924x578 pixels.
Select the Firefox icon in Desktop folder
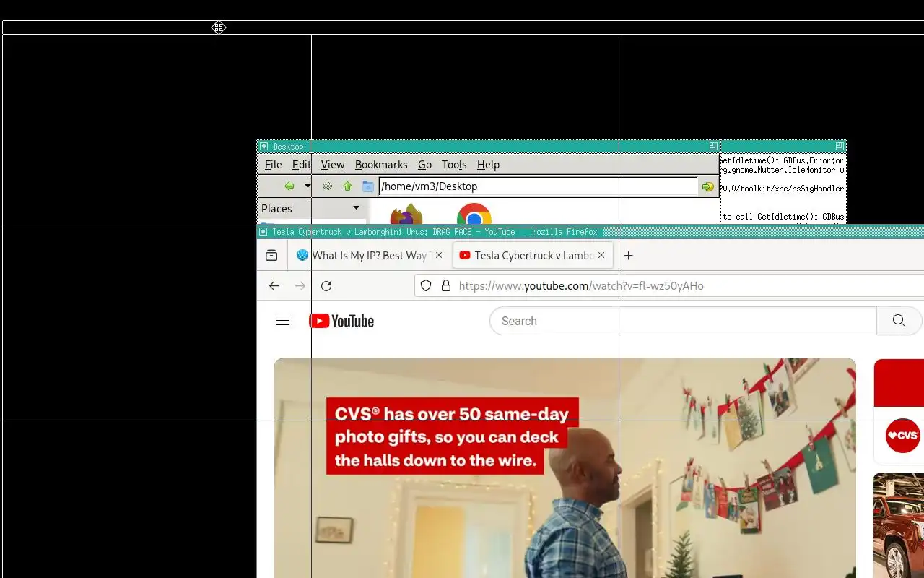(x=406, y=215)
